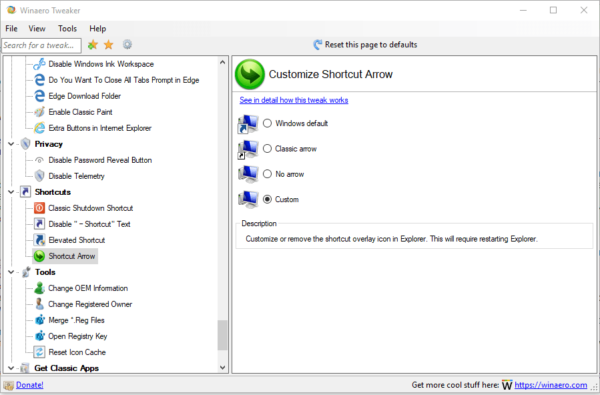
Task: Open See in detail how this tweak works link
Action: coord(294,100)
